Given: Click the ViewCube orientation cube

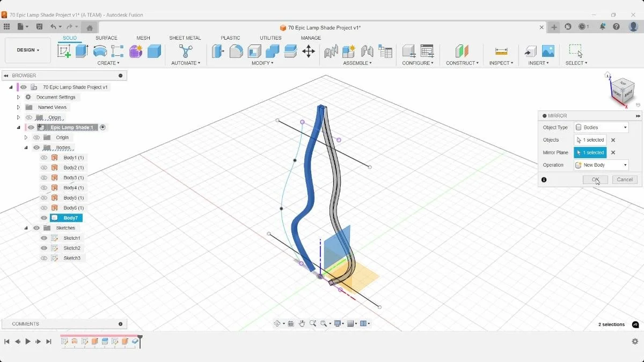Looking at the screenshot, I should click(x=622, y=90).
